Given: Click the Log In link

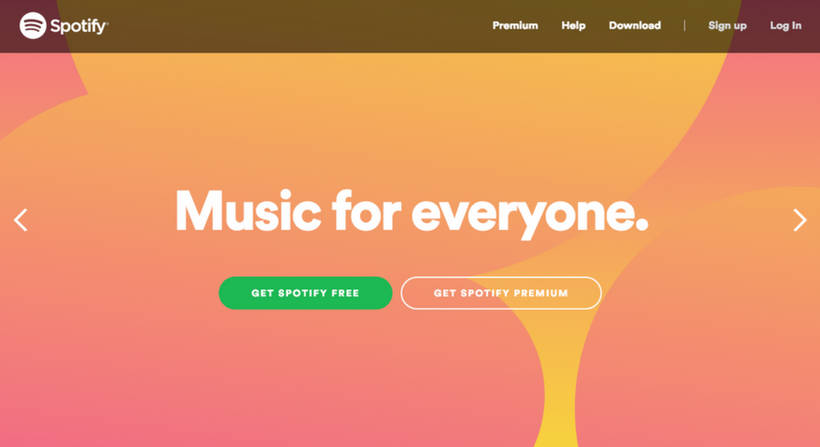Looking at the screenshot, I should [x=785, y=26].
